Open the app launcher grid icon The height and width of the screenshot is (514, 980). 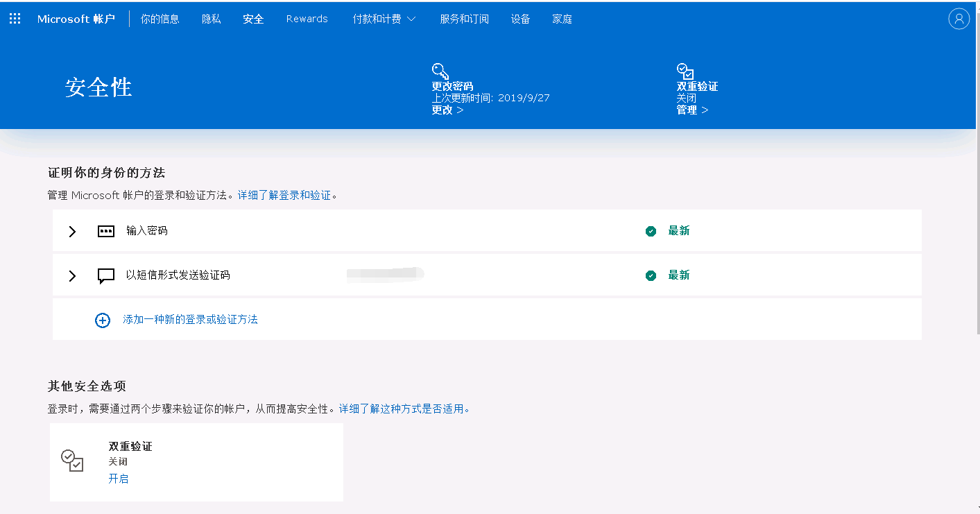click(x=15, y=19)
